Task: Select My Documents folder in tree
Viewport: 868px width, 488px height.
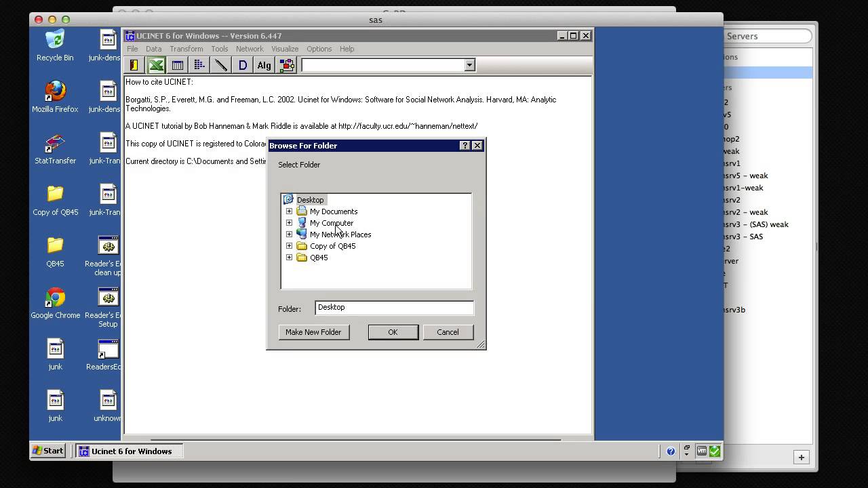Action: coord(334,211)
